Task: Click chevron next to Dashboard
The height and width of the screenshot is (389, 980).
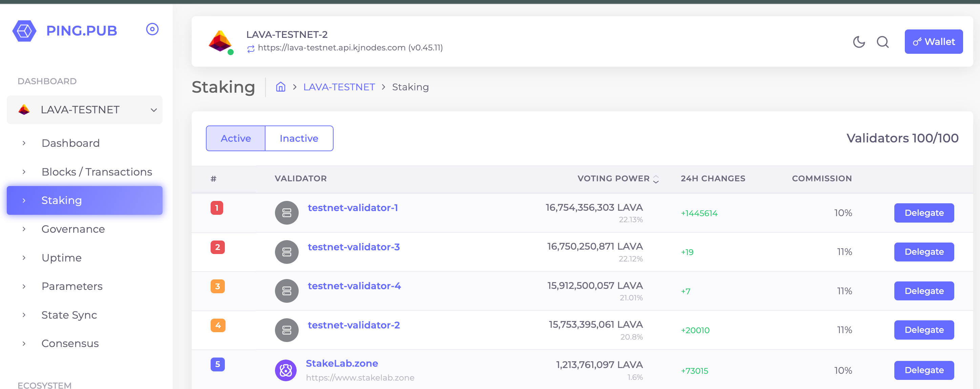Action: tap(24, 143)
